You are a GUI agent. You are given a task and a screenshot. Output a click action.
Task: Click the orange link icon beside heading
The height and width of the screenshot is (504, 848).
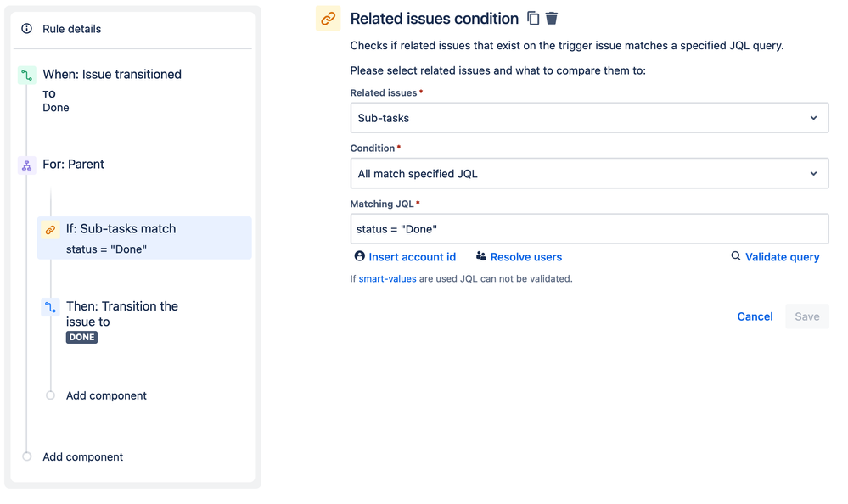click(328, 19)
